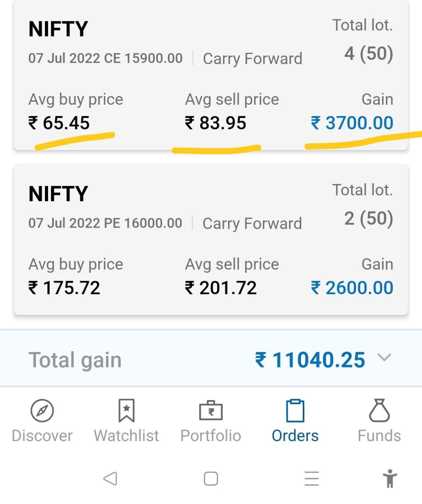Tap the Total gain label
This screenshot has height=504, width=422.
(75, 360)
